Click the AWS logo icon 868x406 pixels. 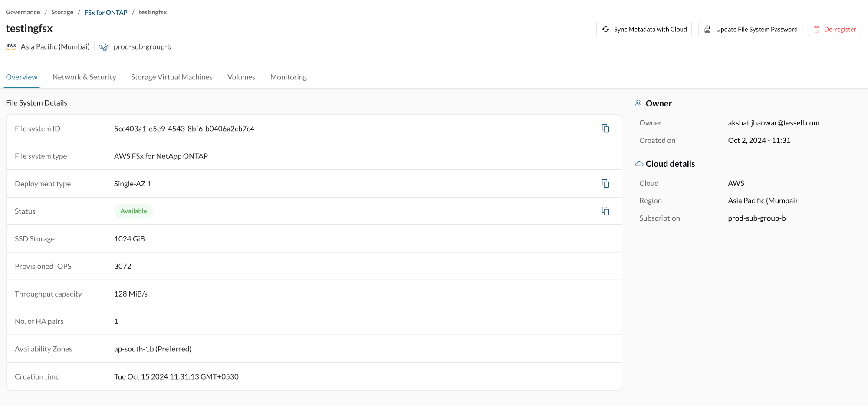coord(11,46)
